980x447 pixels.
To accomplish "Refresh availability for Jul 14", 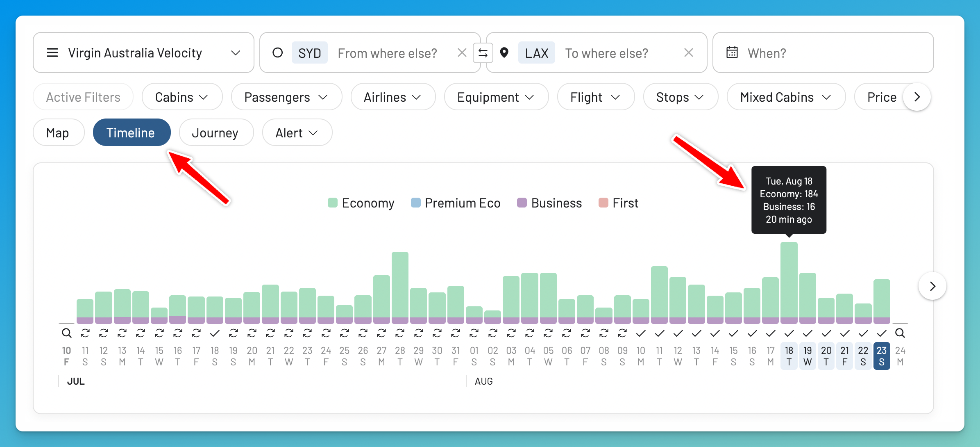I will (x=141, y=333).
